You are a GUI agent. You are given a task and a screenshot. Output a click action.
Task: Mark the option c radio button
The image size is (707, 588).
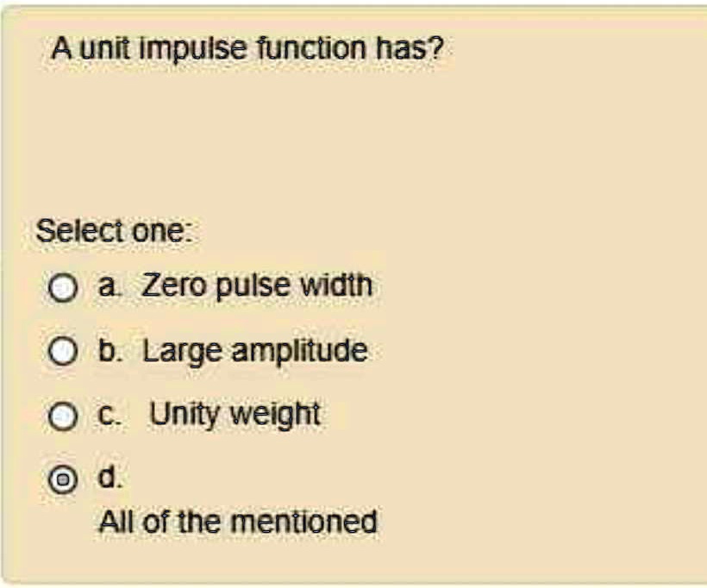(60, 416)
